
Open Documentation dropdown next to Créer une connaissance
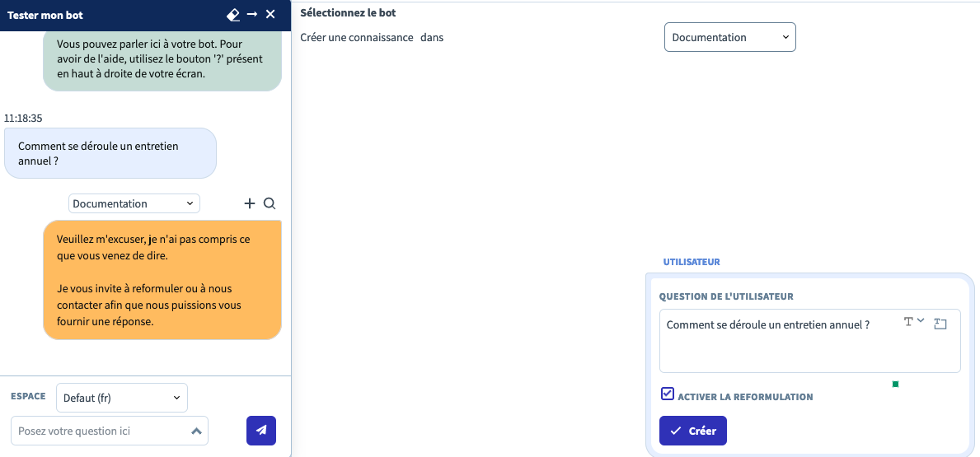tap(729, 37)
